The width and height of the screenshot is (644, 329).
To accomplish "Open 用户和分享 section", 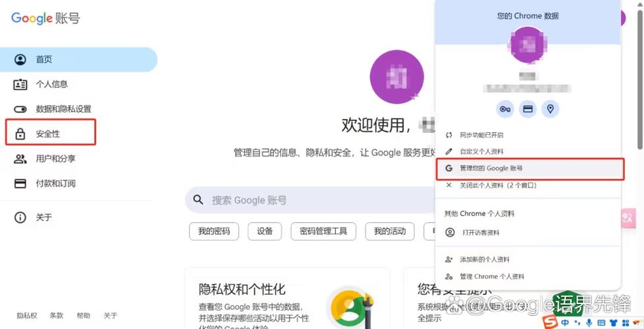I will coord(55,159).
